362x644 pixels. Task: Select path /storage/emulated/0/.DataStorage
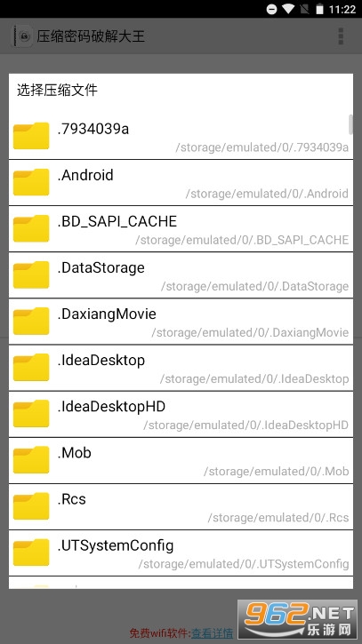point(254,286)
